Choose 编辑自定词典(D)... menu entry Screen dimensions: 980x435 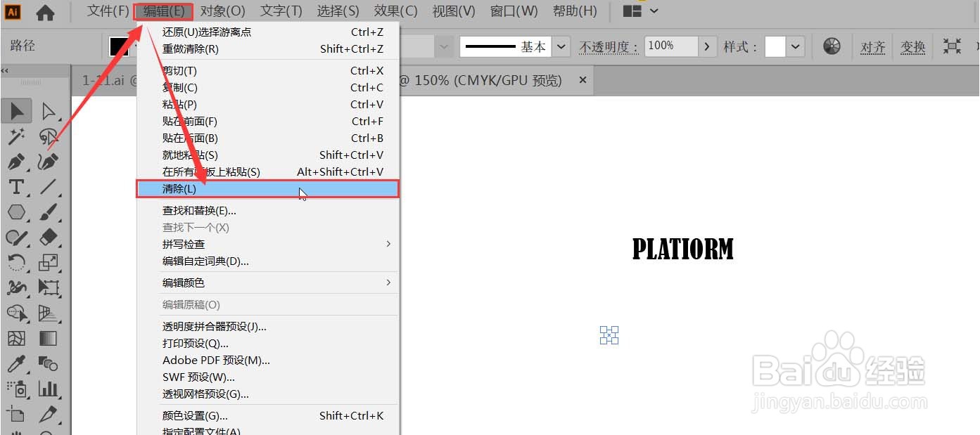click(x=268, y=261)
